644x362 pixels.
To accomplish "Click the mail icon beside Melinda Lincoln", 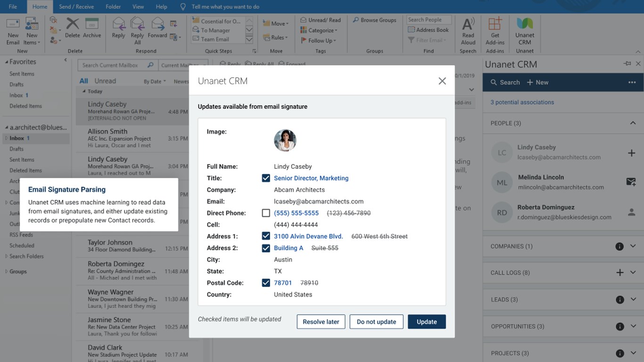I will [x=631, y=182].
